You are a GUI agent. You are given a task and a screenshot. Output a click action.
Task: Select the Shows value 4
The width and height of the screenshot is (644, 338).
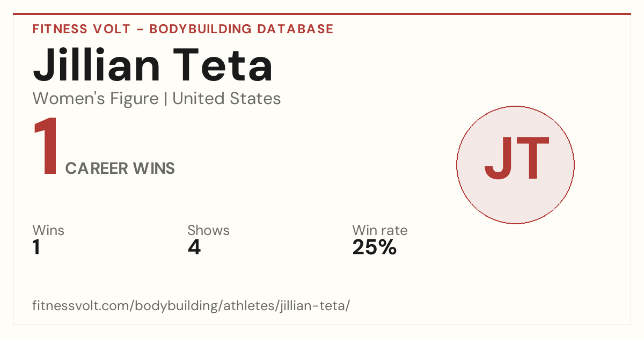coord(194,247)
